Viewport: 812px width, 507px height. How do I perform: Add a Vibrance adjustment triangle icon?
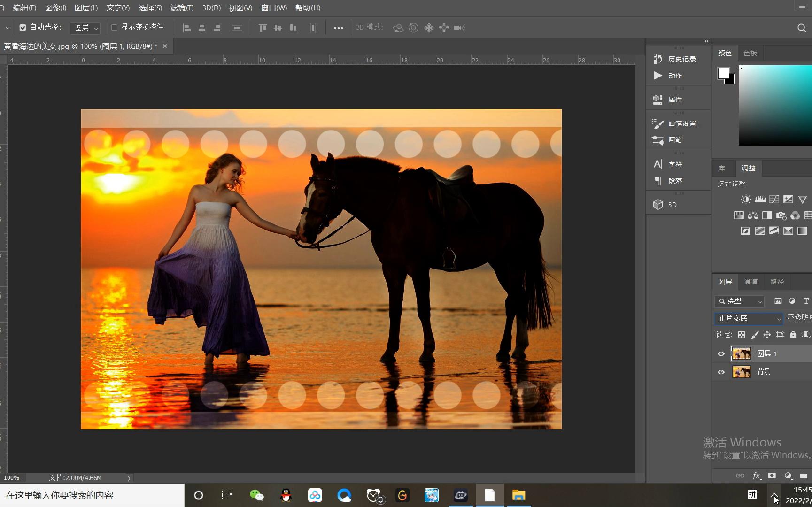802,200
